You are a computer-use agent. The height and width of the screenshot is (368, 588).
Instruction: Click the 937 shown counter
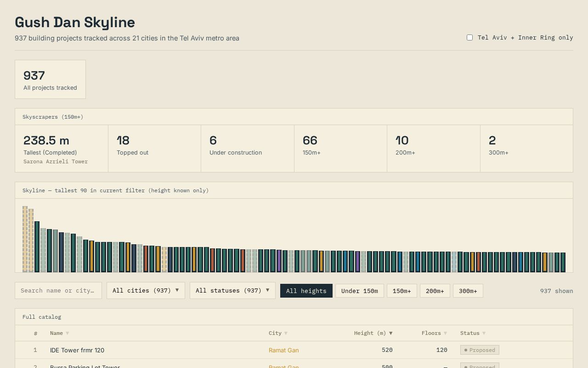point(557,291)
